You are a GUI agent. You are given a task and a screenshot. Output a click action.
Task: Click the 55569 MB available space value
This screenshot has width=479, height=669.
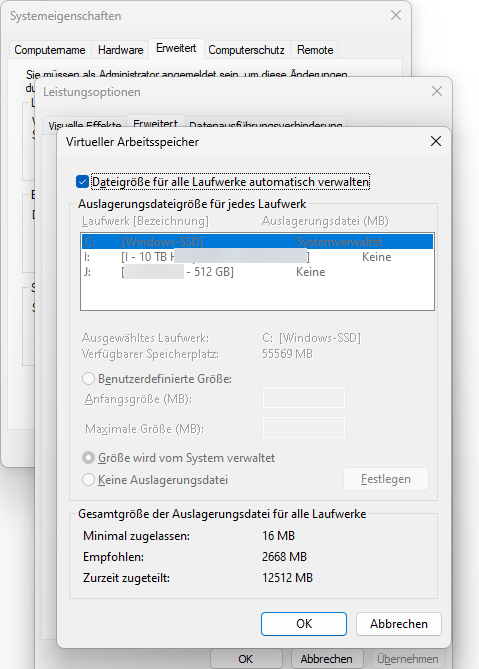tap(287, 354)
